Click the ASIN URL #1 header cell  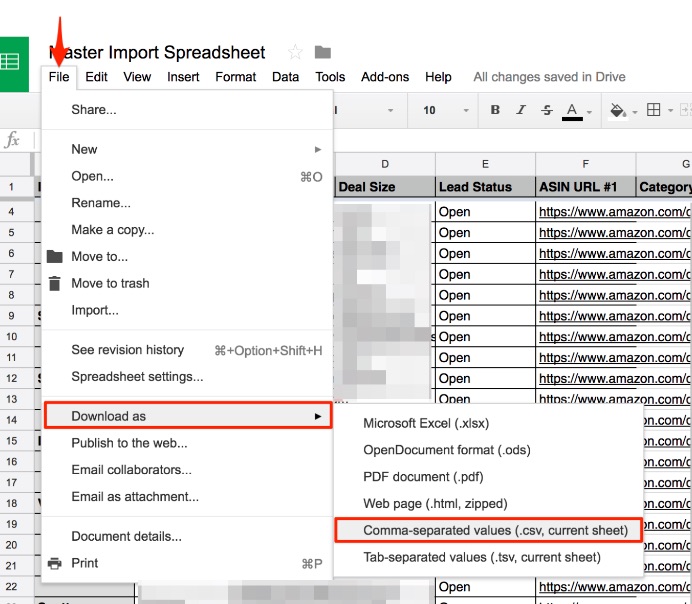585,187
